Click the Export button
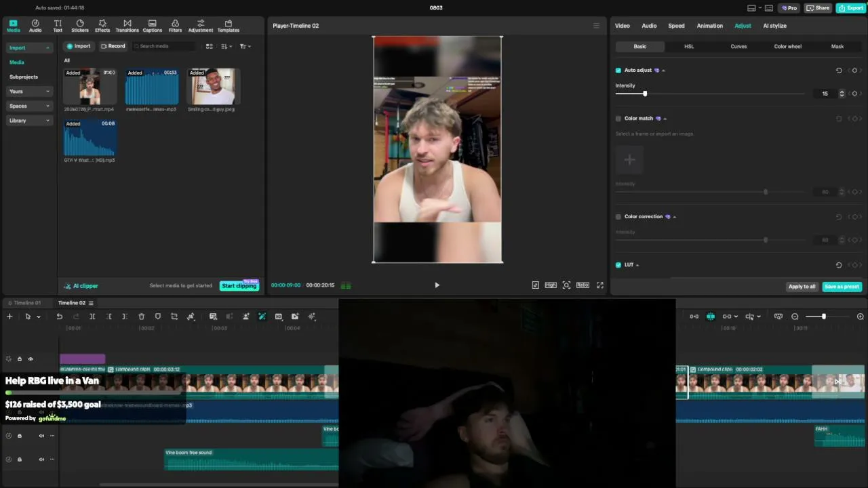This screenshot has width=868, height=488. [x=850, y=8]
